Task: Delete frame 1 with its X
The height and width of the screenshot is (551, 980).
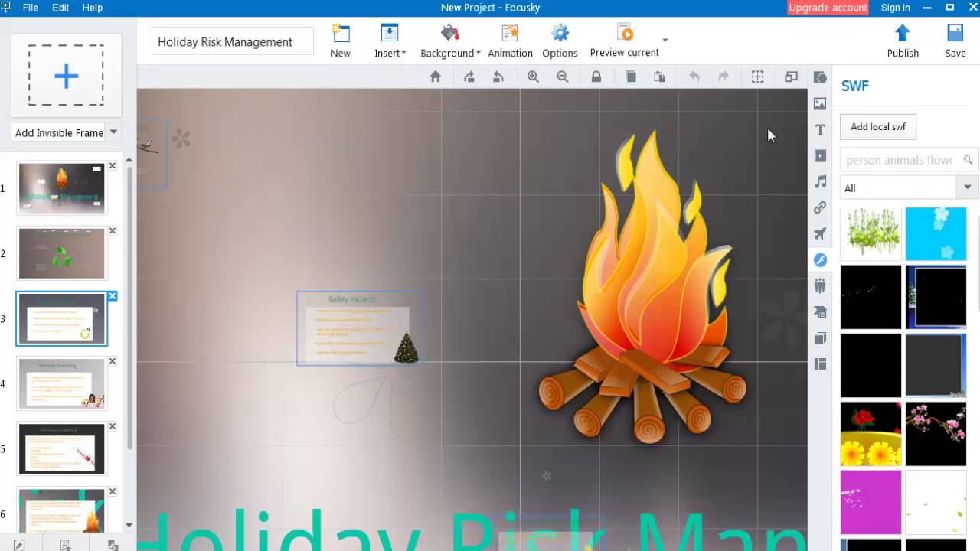Action: [113, 166]
